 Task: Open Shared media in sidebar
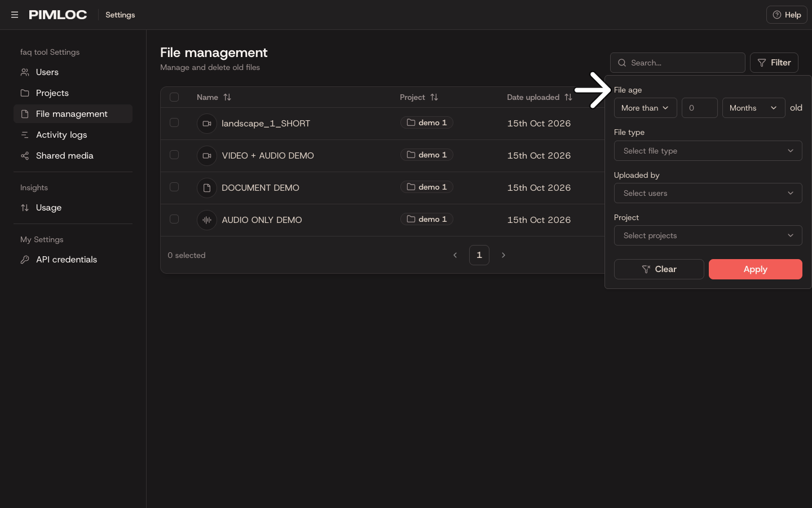tap(73, 156)
